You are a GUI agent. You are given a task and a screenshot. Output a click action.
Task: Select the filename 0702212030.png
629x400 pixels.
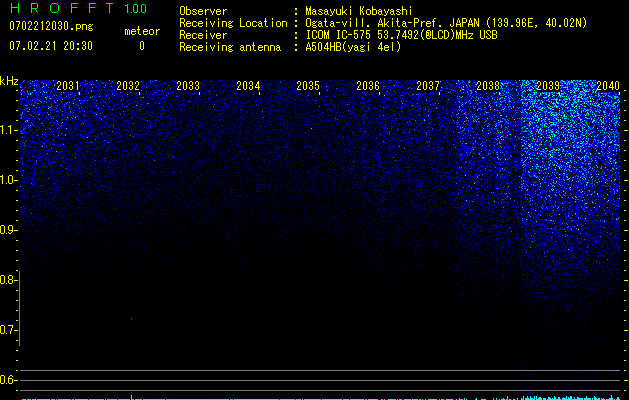pos(51,26)
